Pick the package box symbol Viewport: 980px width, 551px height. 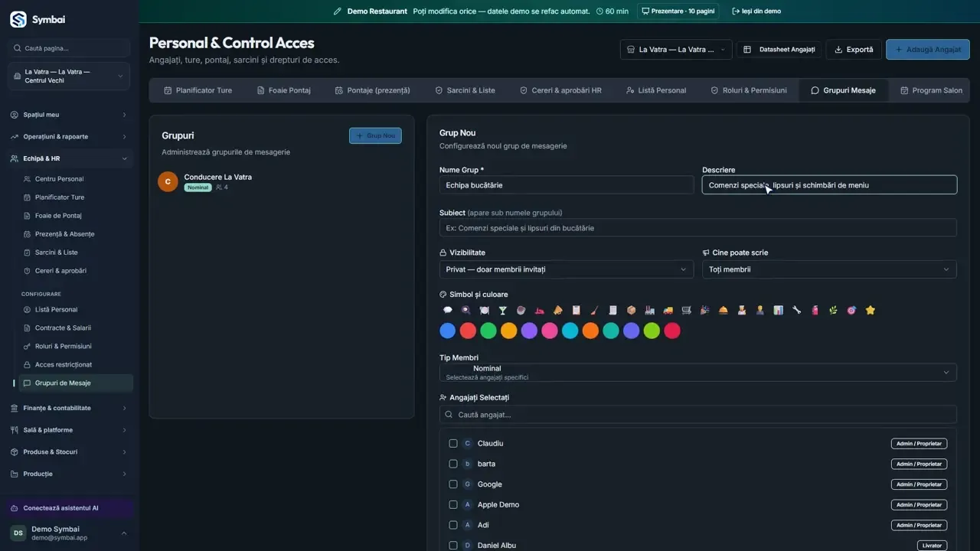(632, 310)
